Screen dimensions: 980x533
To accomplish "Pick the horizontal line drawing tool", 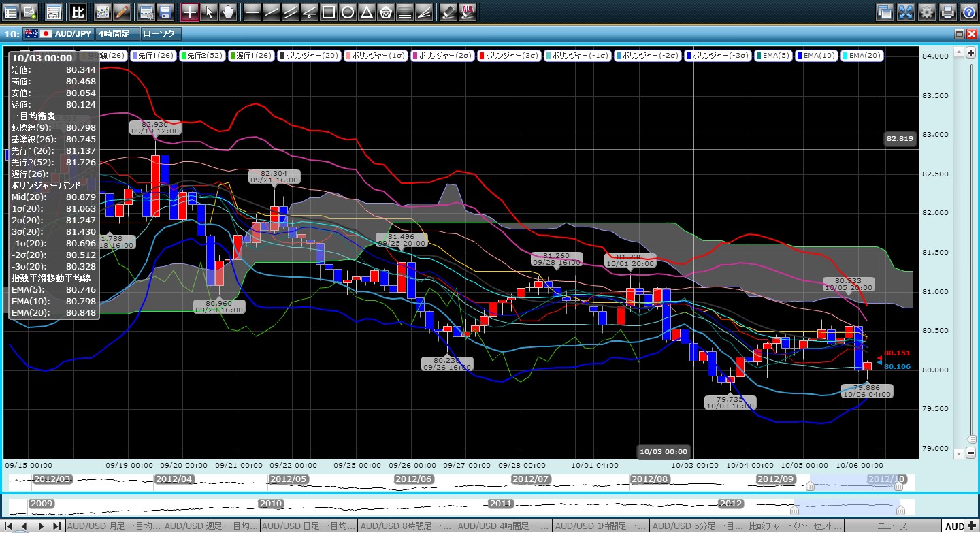I will coord(252,12).
